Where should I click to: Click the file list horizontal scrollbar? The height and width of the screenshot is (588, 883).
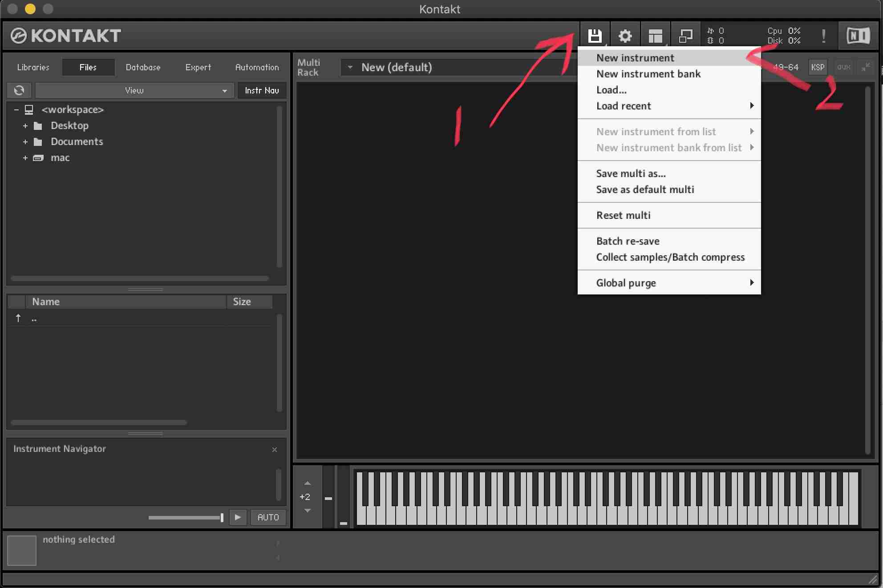[99, 422]
